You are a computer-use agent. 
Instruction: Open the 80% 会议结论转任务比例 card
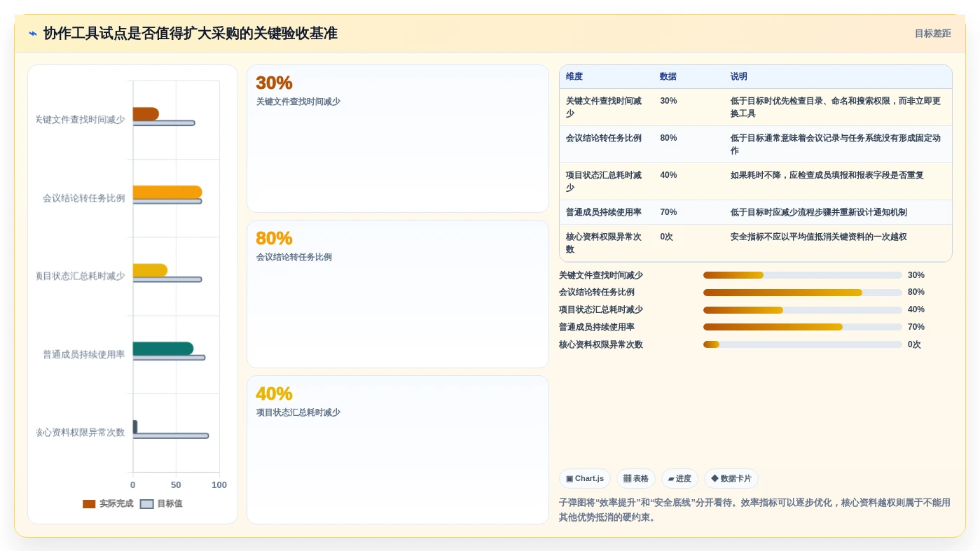coord(398,294)
